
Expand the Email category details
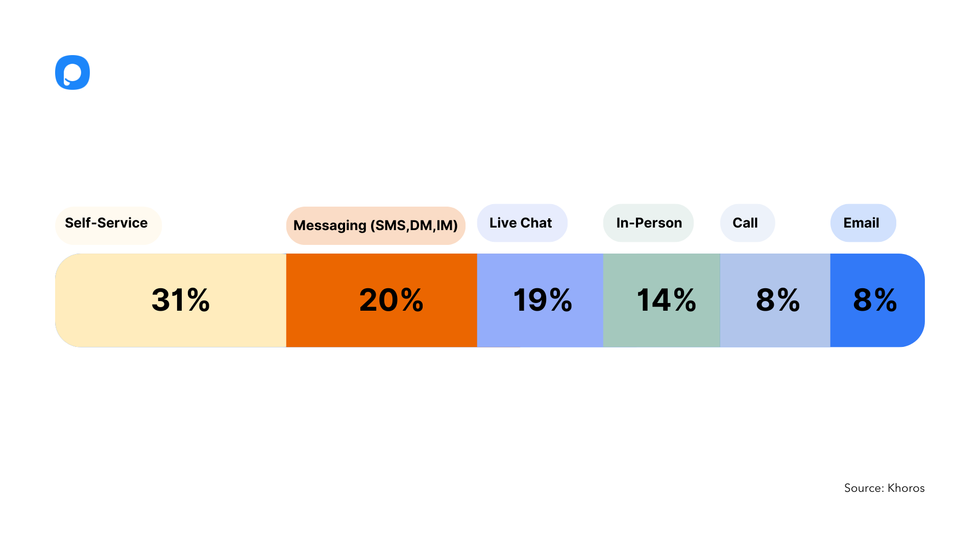(x=861, y=222)
